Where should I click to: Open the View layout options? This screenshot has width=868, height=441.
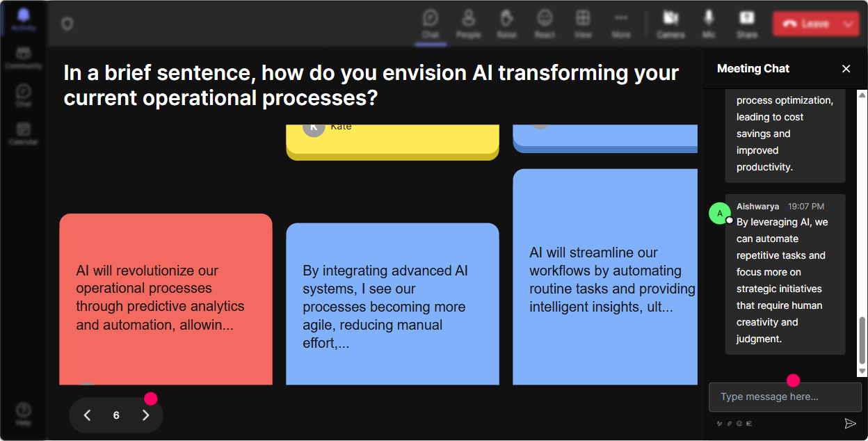coord(583,24)
